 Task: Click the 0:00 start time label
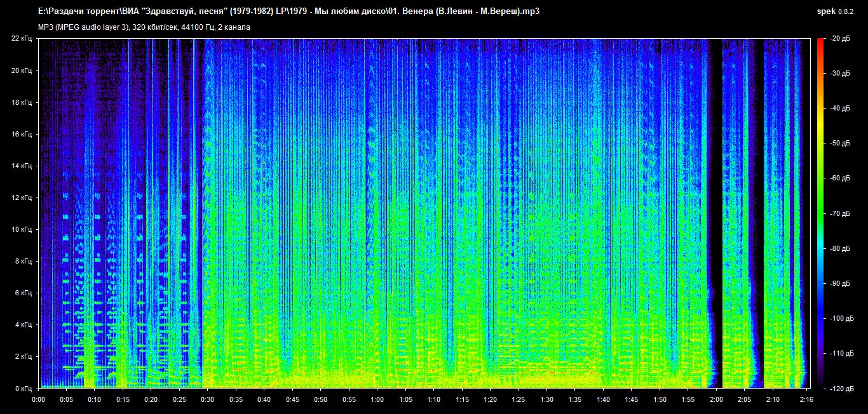38,399
